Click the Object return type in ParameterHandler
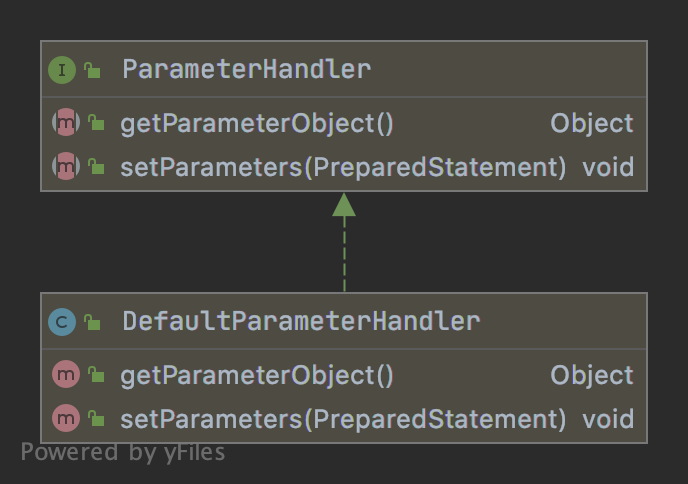The height and width of the screenshot is (484, 688). [592, 124]
